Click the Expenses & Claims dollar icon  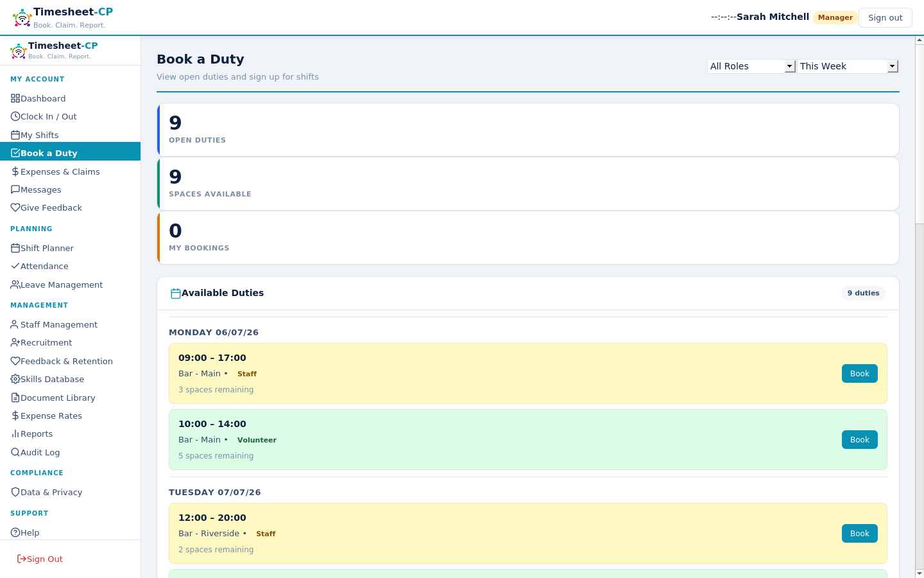[x=15, y=171]
